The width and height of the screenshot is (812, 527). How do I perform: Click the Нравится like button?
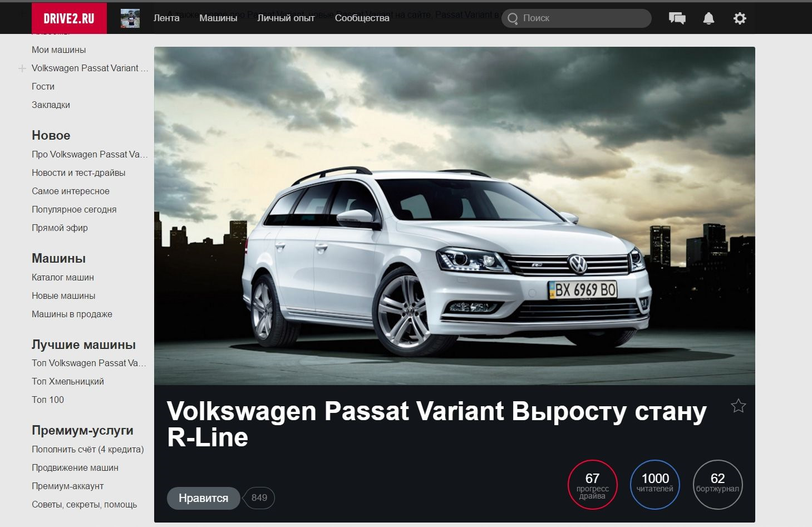[204, 498]
